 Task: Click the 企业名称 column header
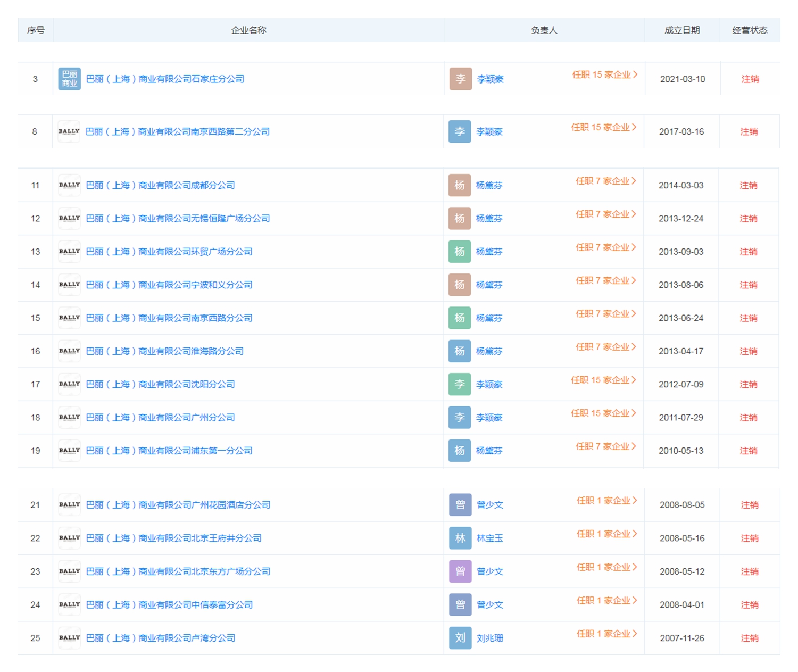248,30
